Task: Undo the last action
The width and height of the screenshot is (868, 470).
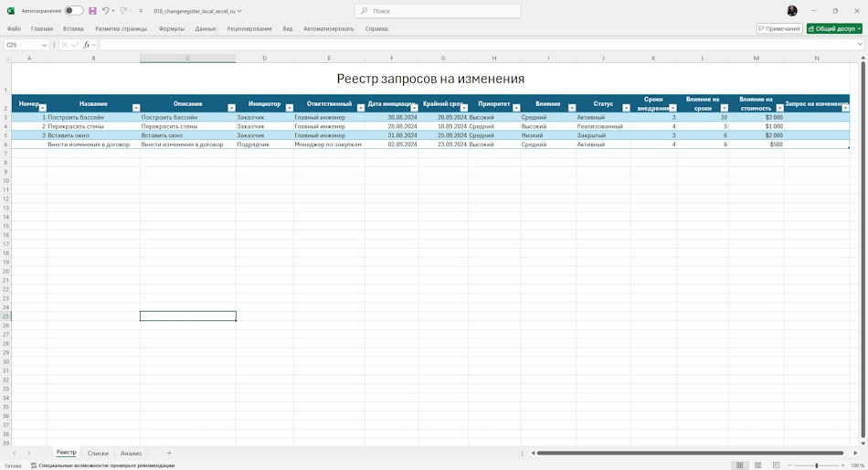Action: [x=105, y=11]
